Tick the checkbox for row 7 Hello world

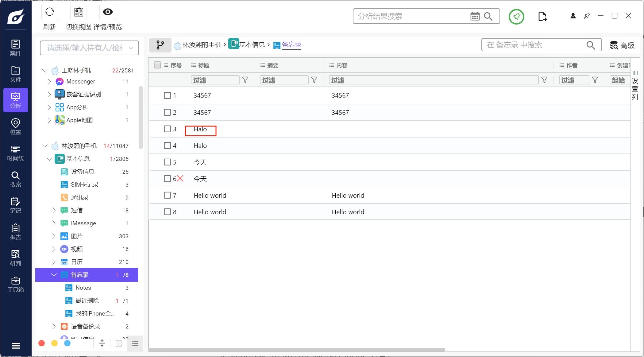(167, 195)
